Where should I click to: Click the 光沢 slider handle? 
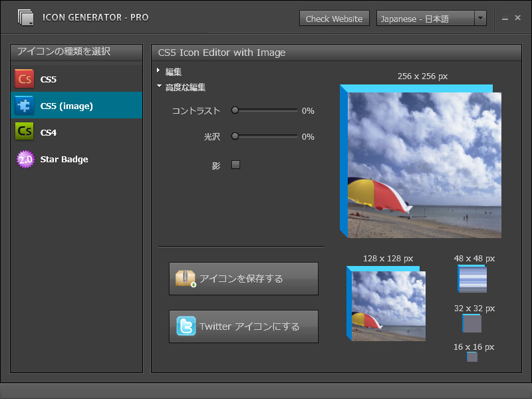pyautogui.click(x=234, y=136)
